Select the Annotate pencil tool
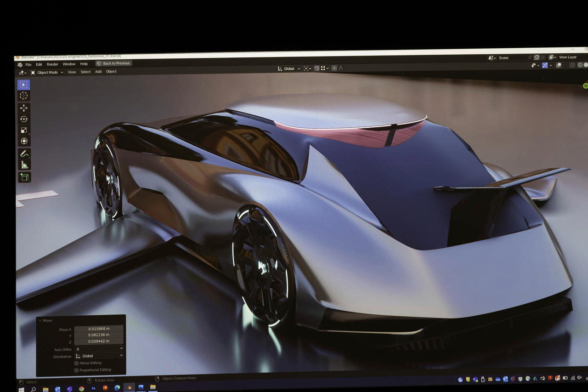Screen dimensions: 588x392 click(24, 154)
